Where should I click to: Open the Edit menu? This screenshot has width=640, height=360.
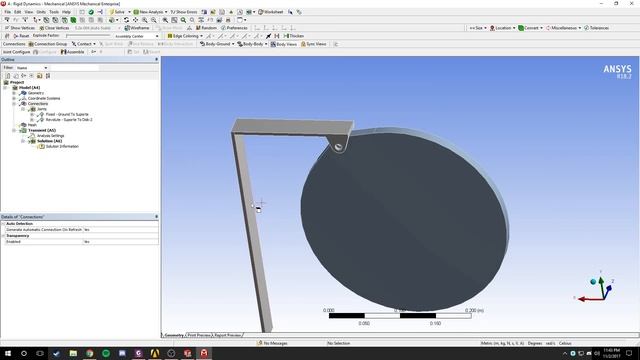(18, 12)
